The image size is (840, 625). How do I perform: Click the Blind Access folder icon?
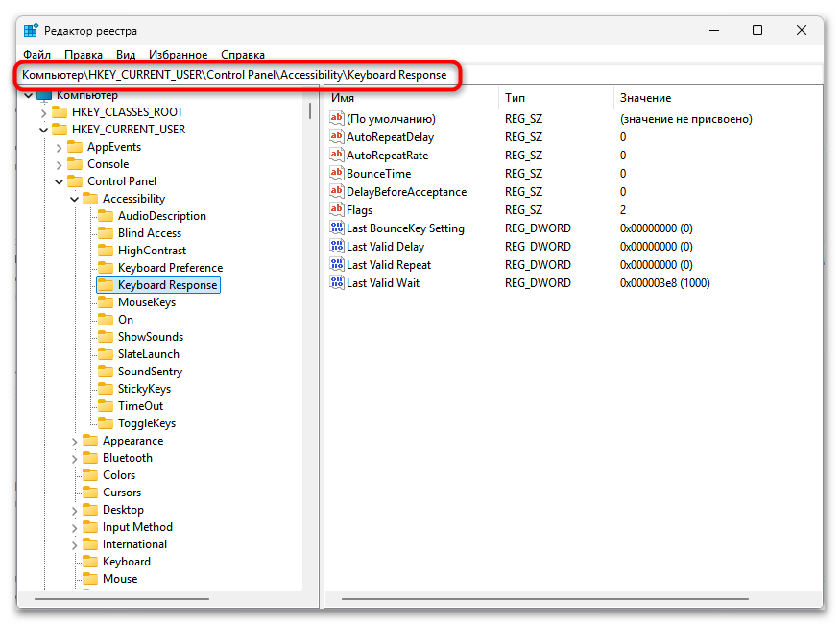pos(106,233)
